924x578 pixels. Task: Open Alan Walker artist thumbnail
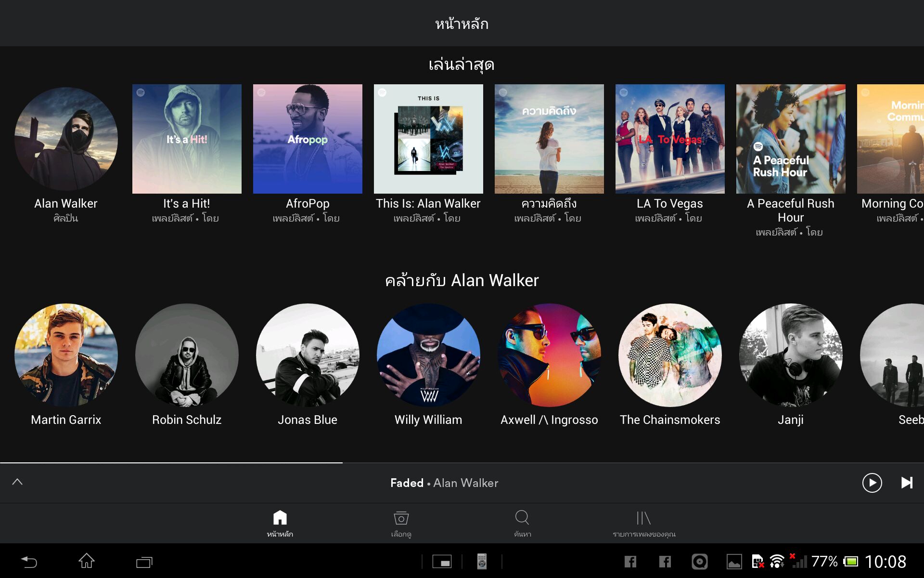[66, 139]
